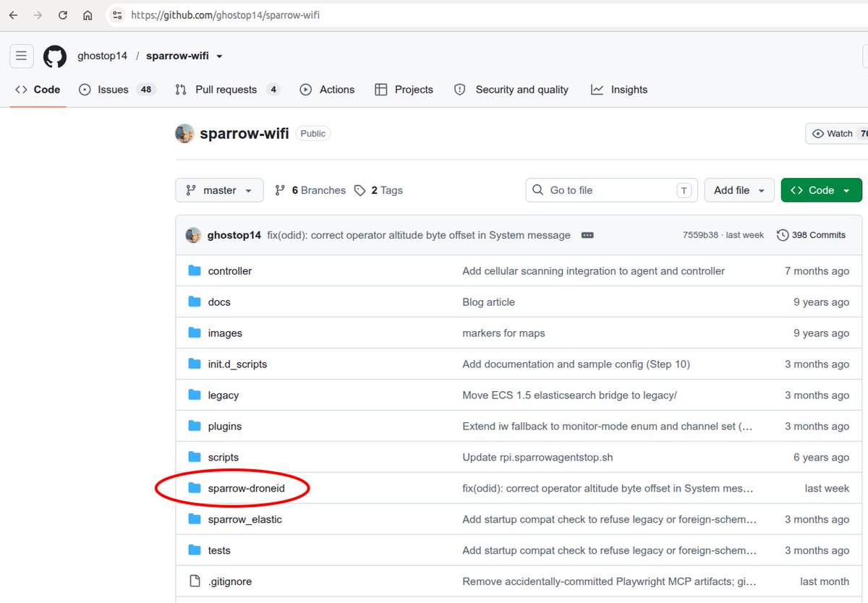Image resolution: width=868 pixels, height=603 pixels.
Task: Click the folder icon next to controller
Action: pyautogui.click(x=195, y=270)
